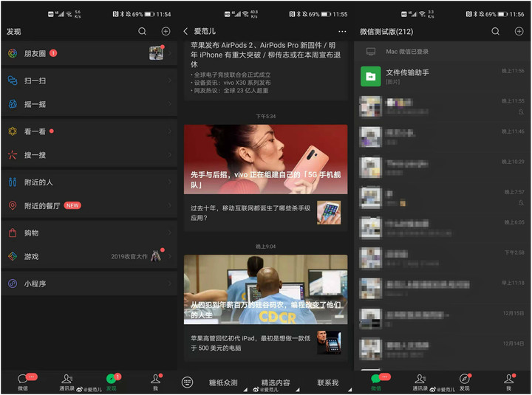Open 文件传输助手 green folder icon
Viewport: 532px width, 395px height.
click(370, 76)
